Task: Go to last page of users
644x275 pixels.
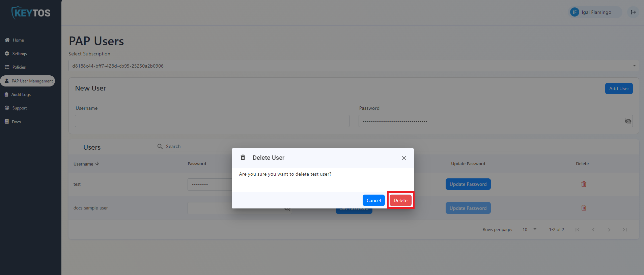Action: click(624, 230)
